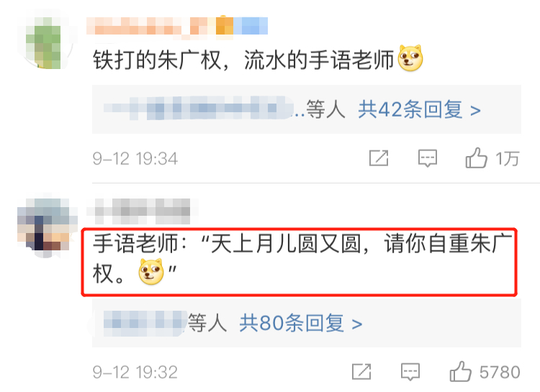Tap thumbs-up beside the 5780 count
The image size is (540, 392).
point(461,371)
